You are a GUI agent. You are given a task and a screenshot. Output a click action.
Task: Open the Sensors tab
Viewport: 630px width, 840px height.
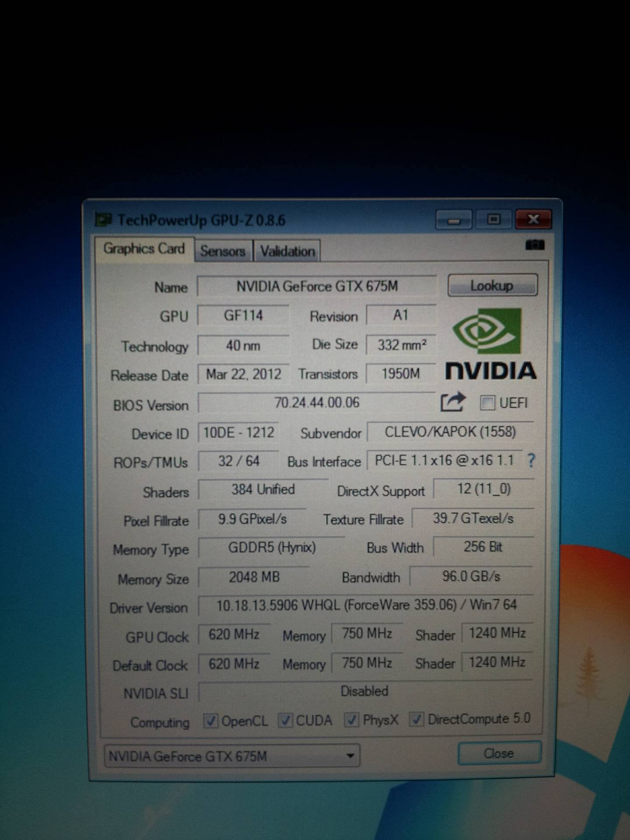coord(223,251)
